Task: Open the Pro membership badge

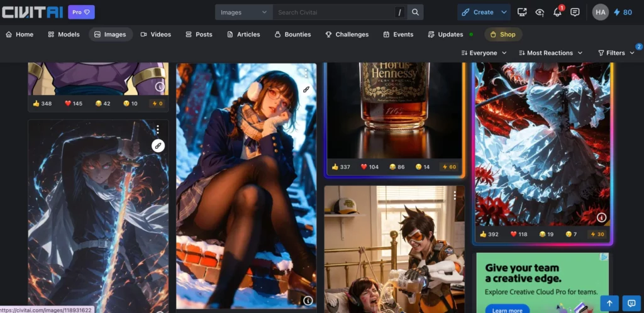Action: (81, 13)
